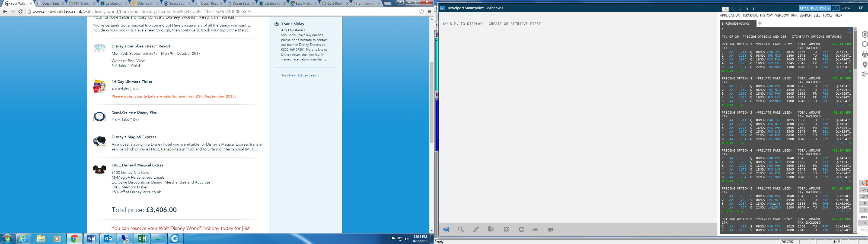Add a new terminal tab with the plus
Screen dimensions: 868x244
click(x=760, y=23)
